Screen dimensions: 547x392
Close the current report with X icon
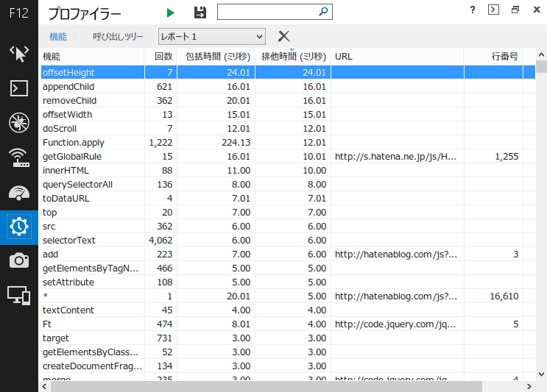[283, 36]
